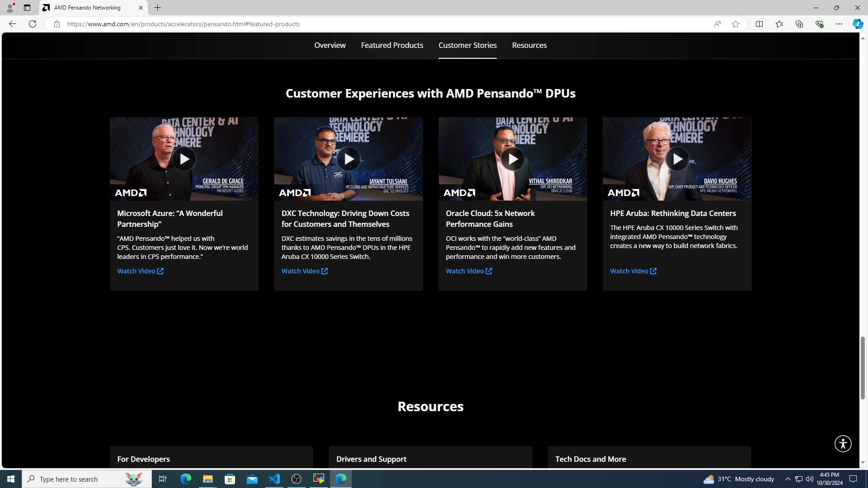
Task: Open the notifications center
Action: click(x=853, y=479)
